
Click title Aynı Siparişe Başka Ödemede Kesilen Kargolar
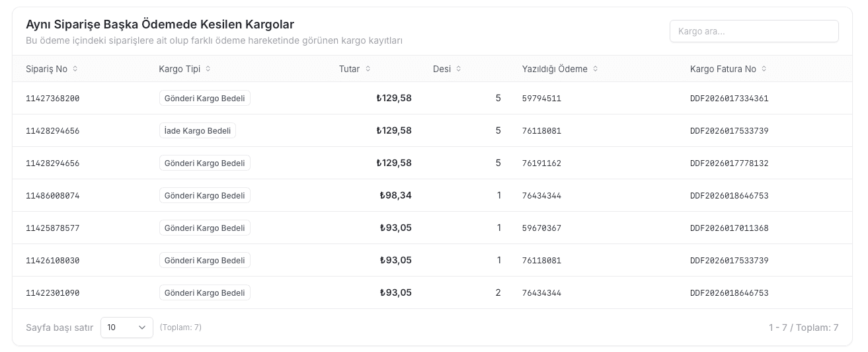160,24
